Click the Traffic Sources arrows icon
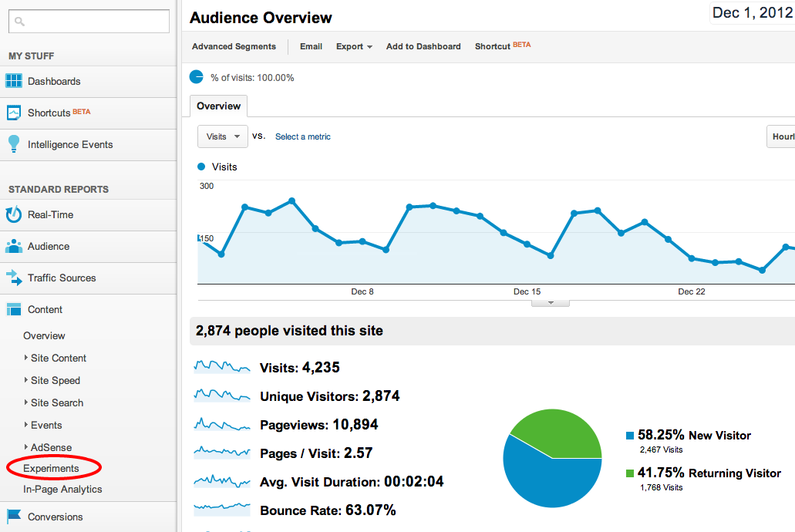The width and height of the screenshot is (795, 532). pos(14,278)
